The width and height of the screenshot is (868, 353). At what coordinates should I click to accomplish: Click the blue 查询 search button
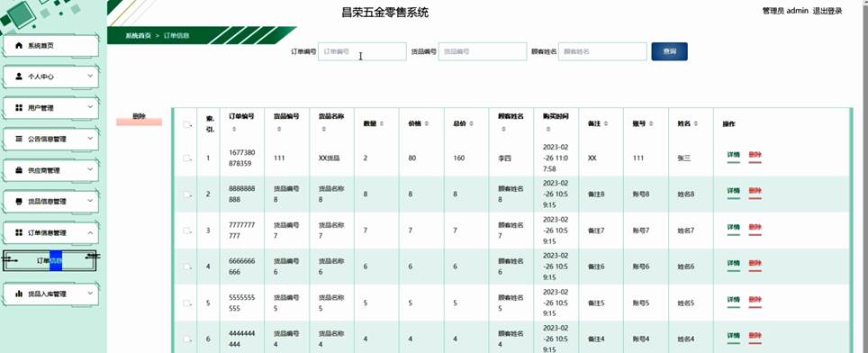point(669,51)
